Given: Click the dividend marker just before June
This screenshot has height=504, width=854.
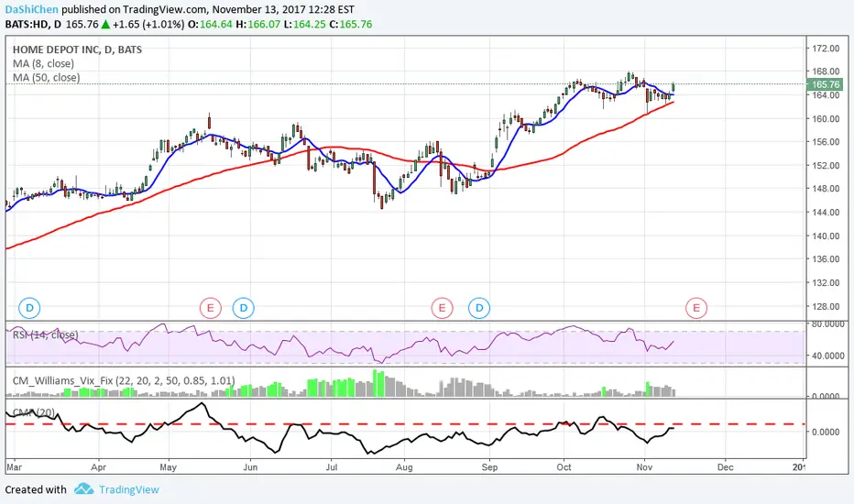Looking at the screenshot, I should pos(244,308).
